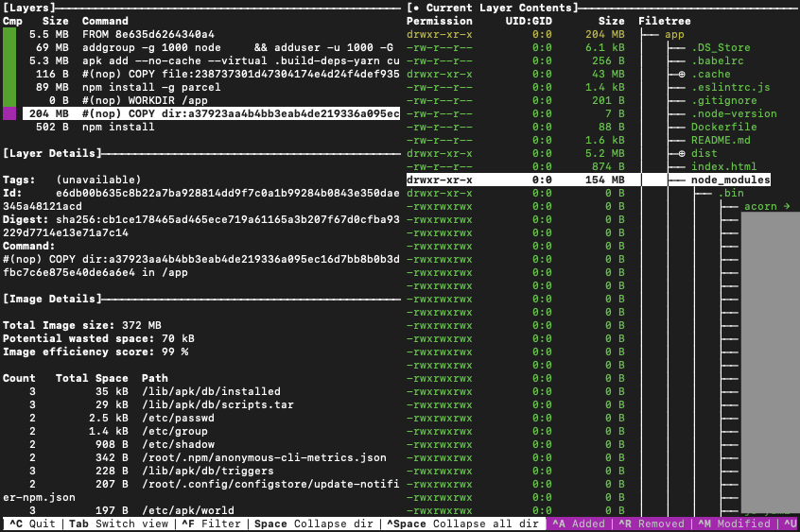Select the .babelrc file entry
The height and width of the screenshot is (532, 800).
pyautogui.click(x=718, y=61)
